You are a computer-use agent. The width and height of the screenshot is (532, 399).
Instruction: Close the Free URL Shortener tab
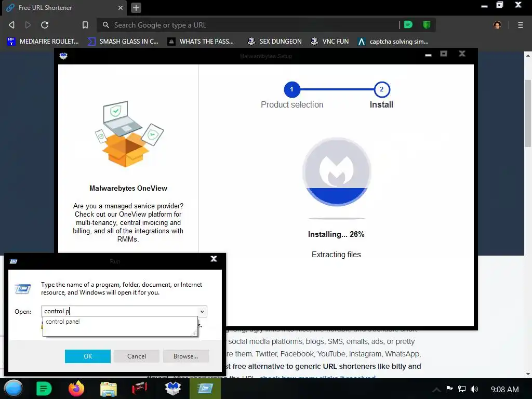pyautogui.click(x=121, y=7)
